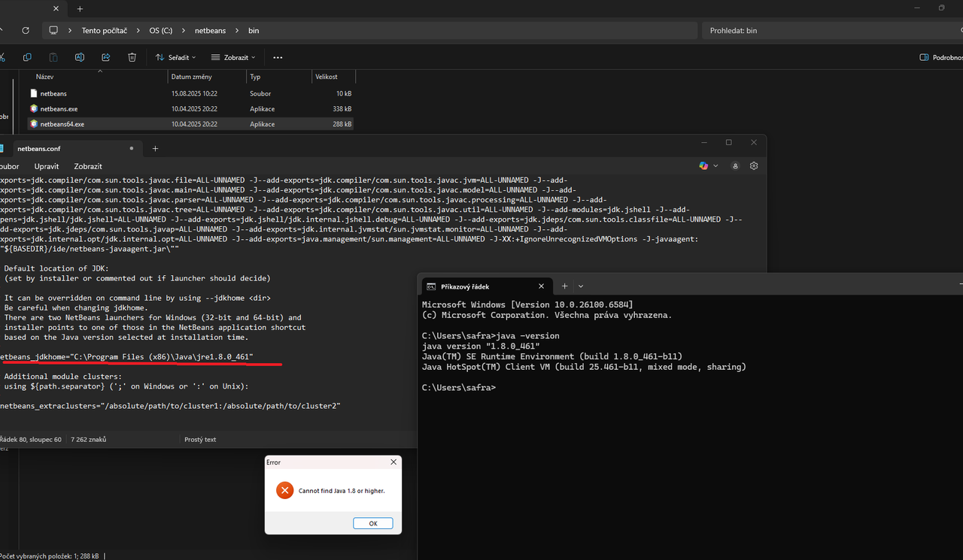Select the netbeans.exe file name
Image resolution: width=963 pixels, height=560 pixels.
tap(59, 109)
